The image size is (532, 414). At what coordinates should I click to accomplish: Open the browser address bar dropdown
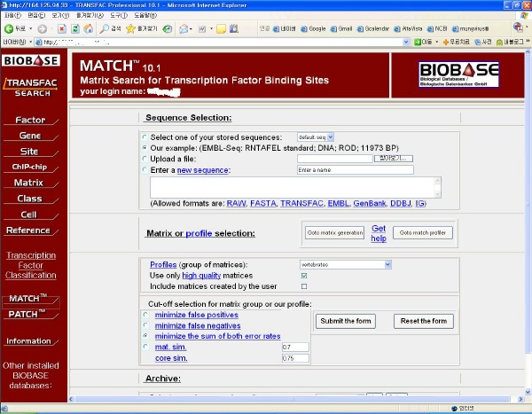pos(394,42)
